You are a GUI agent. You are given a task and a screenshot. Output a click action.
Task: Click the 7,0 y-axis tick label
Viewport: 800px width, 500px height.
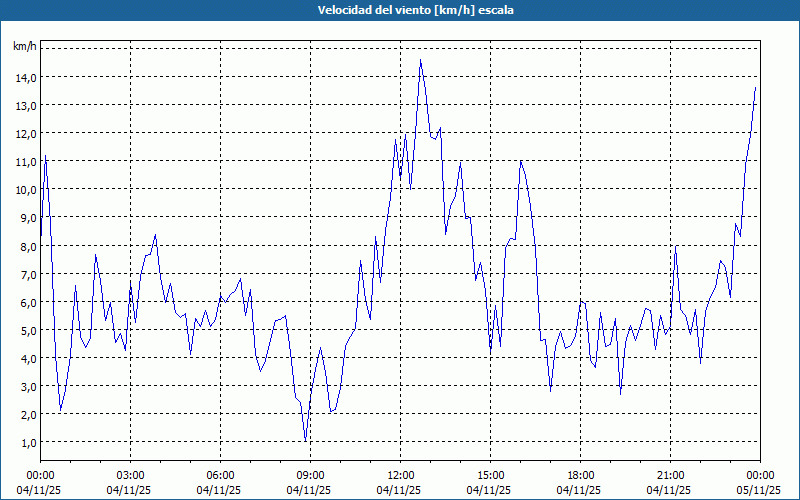26,274
